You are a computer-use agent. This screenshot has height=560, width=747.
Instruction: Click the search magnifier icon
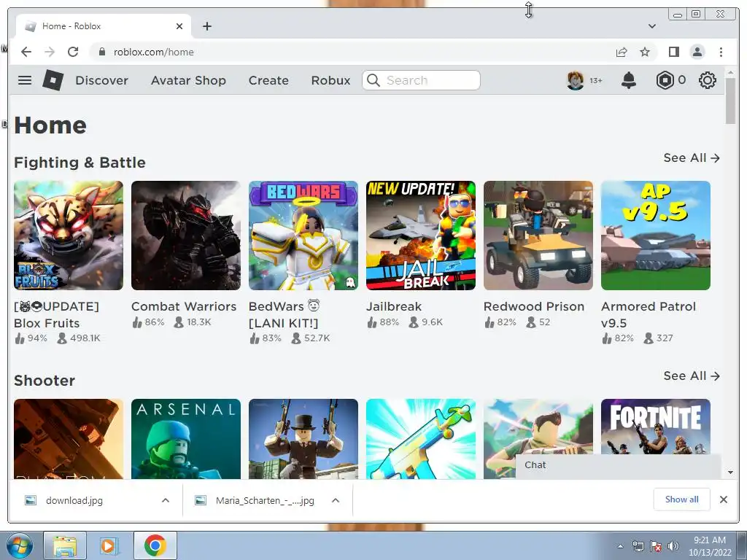pyautogui.click(x=373, y=80)
